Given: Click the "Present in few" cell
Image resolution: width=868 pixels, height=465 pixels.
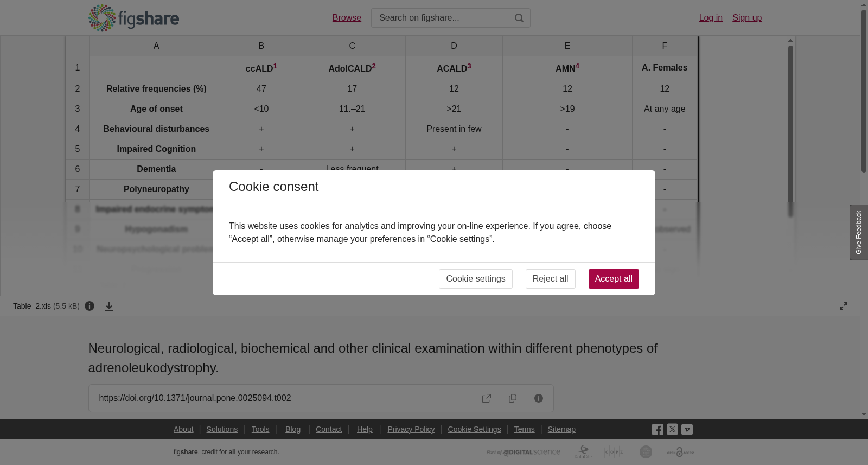Looking at the screenshot, I should [454, 129].
